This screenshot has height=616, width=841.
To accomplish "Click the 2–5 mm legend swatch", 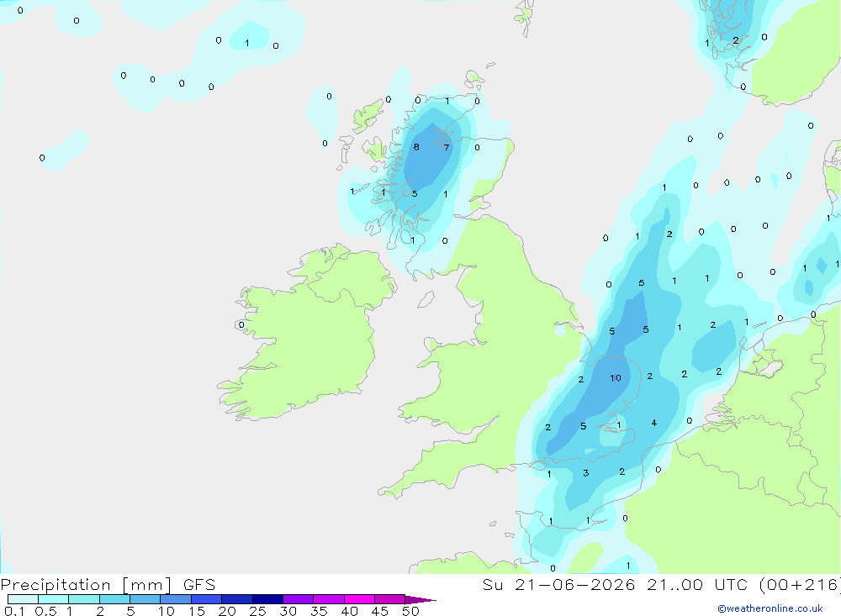I will point(114,599).
